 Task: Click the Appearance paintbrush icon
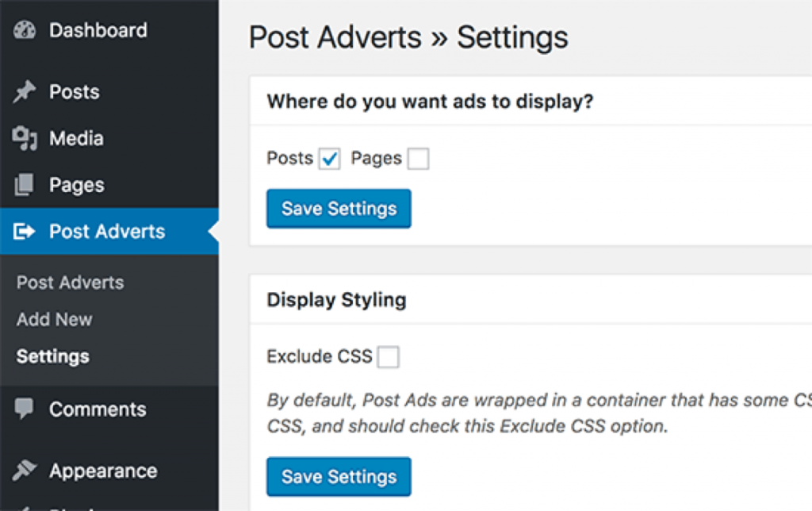(25, 470)
